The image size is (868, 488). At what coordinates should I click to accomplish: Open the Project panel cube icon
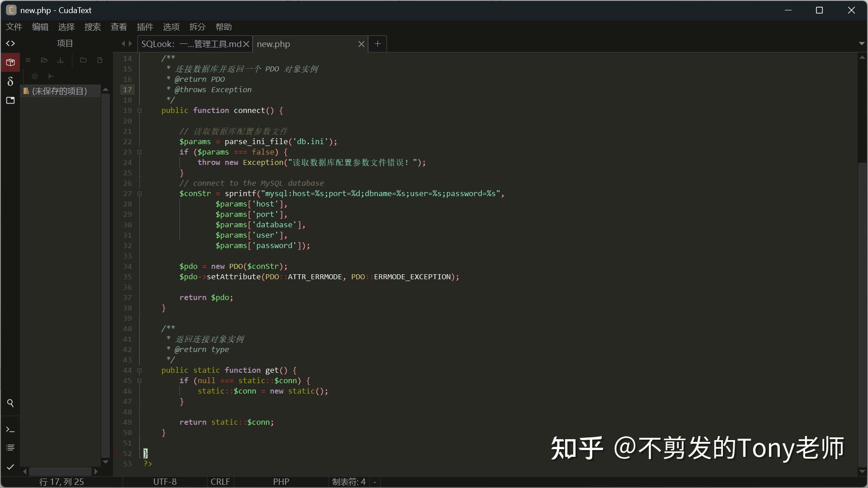tap(10, 62)
